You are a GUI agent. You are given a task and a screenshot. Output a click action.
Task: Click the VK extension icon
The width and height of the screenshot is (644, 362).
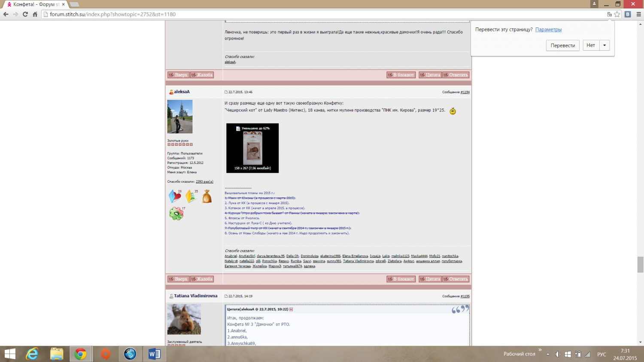628,14
